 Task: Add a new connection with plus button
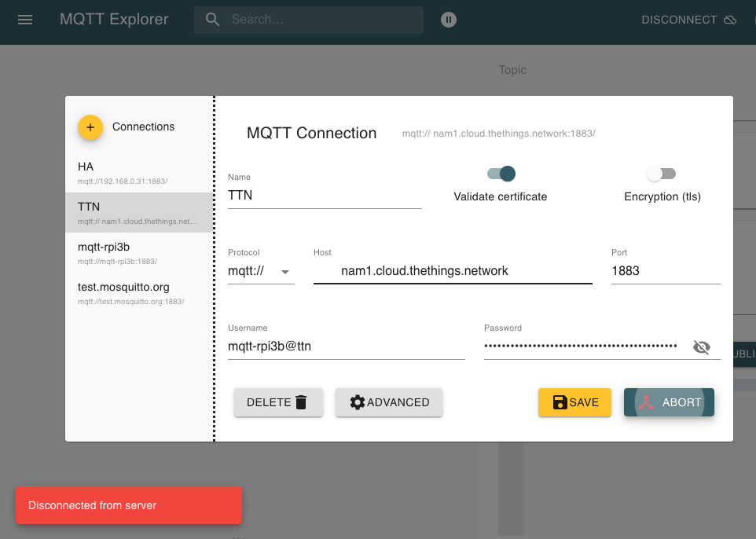point(90,127)
